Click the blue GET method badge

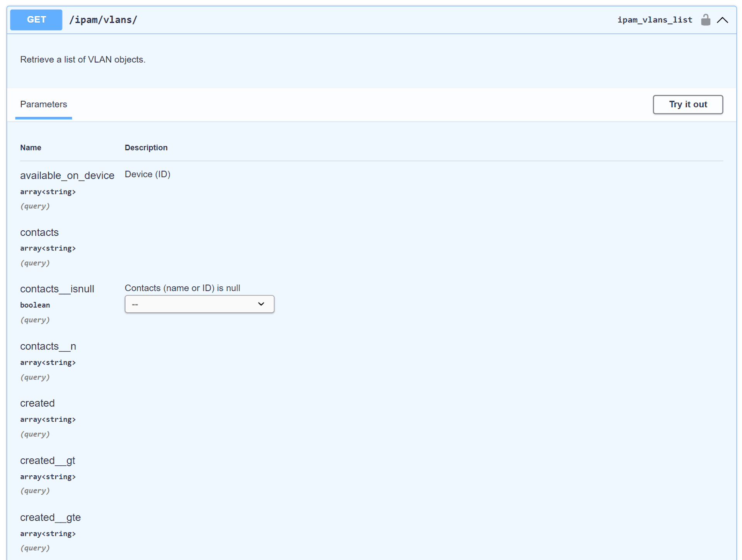[36, 20]
